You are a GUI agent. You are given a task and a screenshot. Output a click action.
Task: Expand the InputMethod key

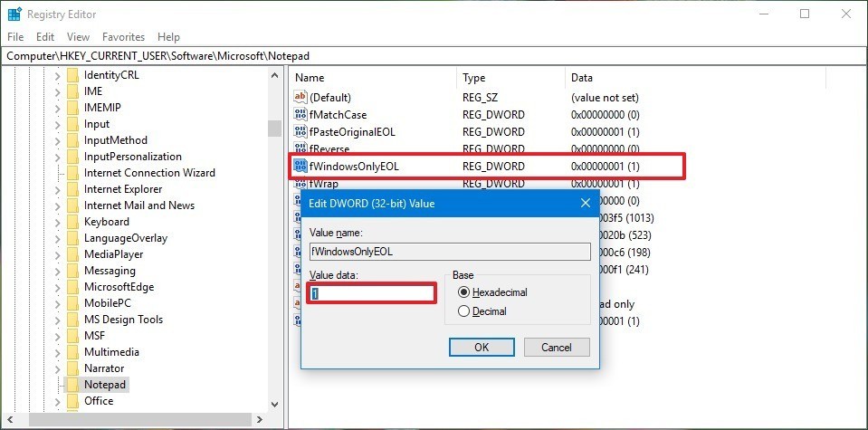[x=57, y=140]
